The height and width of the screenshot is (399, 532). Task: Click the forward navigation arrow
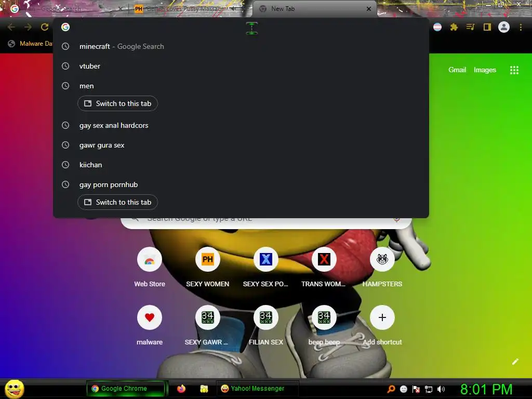tap(28, 27)
